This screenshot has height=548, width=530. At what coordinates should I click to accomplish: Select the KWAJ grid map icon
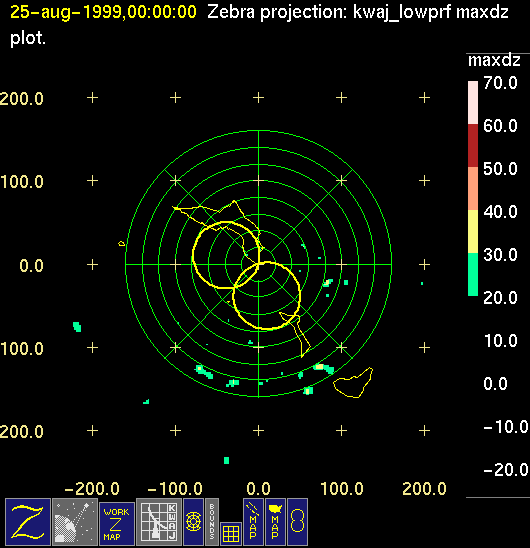pos(159,522)
